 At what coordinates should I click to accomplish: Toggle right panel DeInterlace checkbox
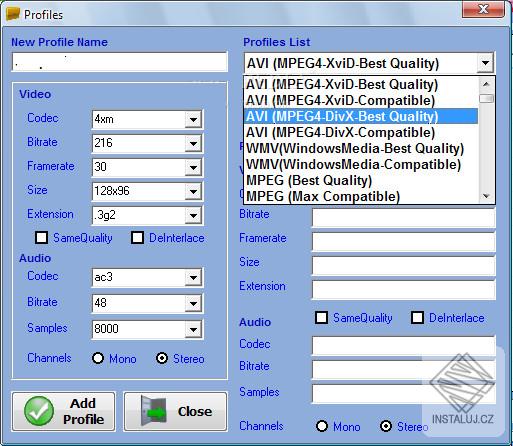click(x=417, y=318)
